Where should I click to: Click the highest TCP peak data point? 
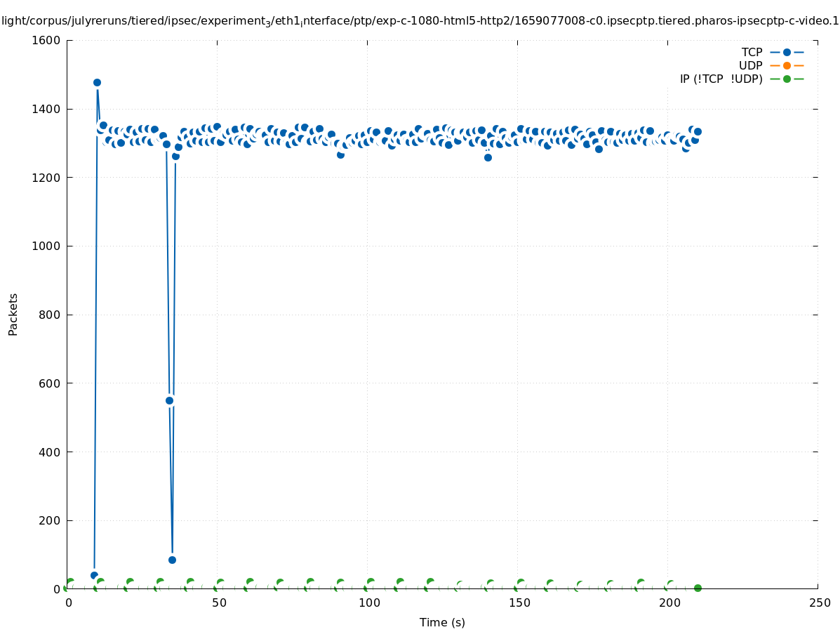coord(97,82)
